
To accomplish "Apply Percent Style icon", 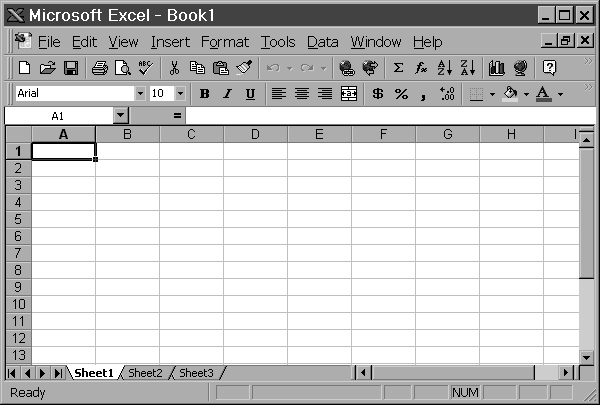I will [x=401, y=94].
